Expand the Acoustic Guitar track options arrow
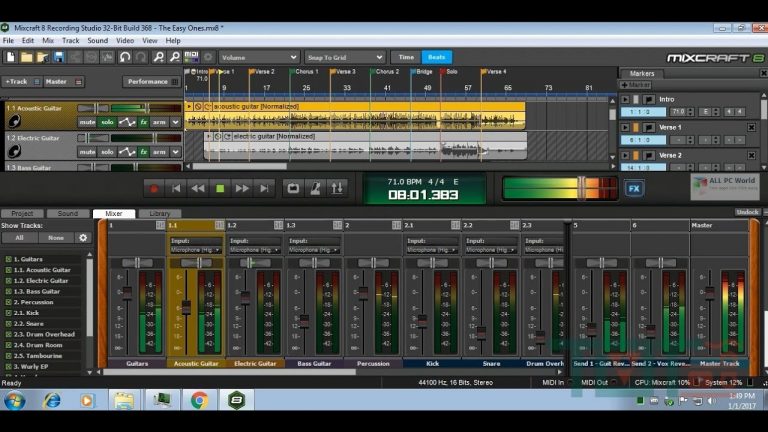Screen dimensions: 768x432 pyautogui.click(x=176, y=122)
